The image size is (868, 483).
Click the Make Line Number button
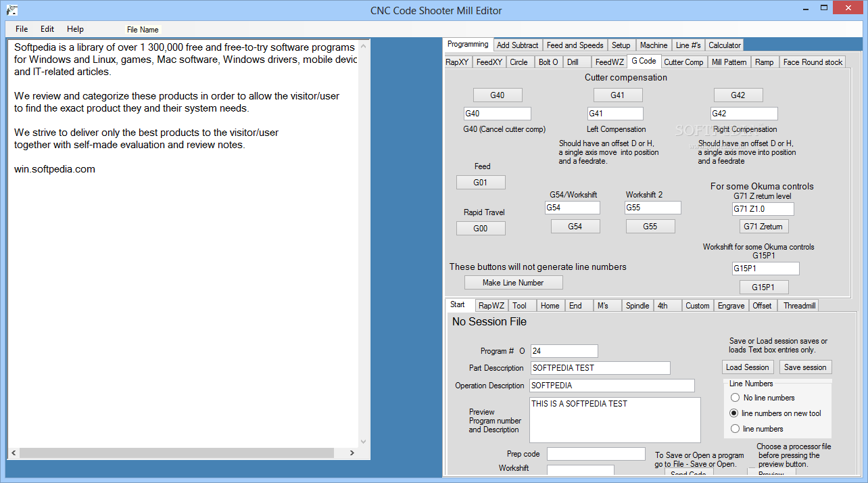tap(513, 283)
